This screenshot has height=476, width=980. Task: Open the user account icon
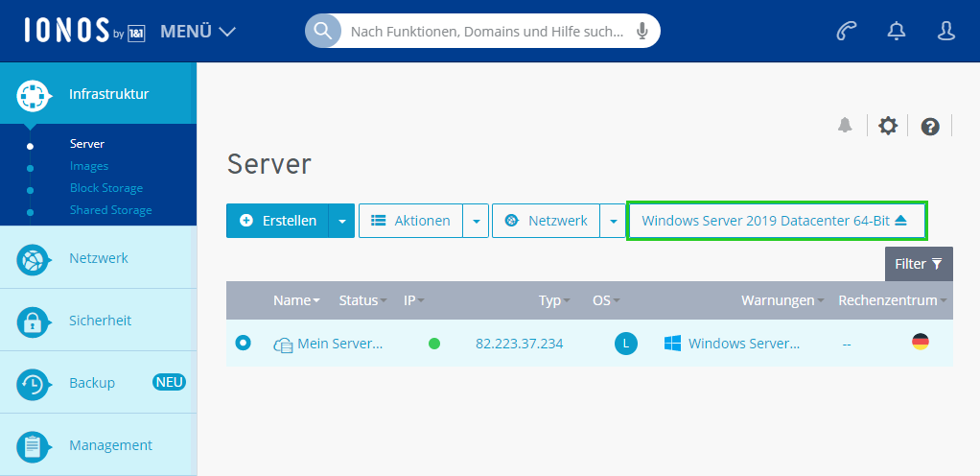click(x=946, y=31)
